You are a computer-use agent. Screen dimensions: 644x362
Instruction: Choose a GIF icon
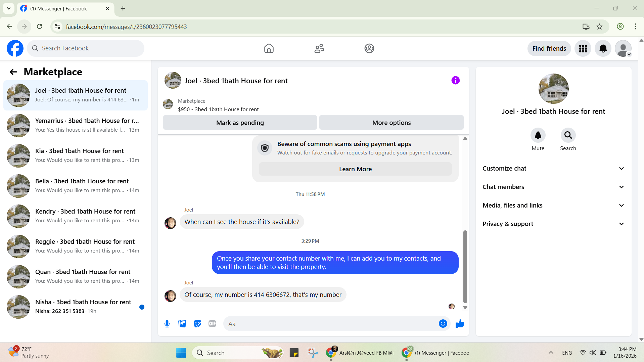(x=212, y=323)
